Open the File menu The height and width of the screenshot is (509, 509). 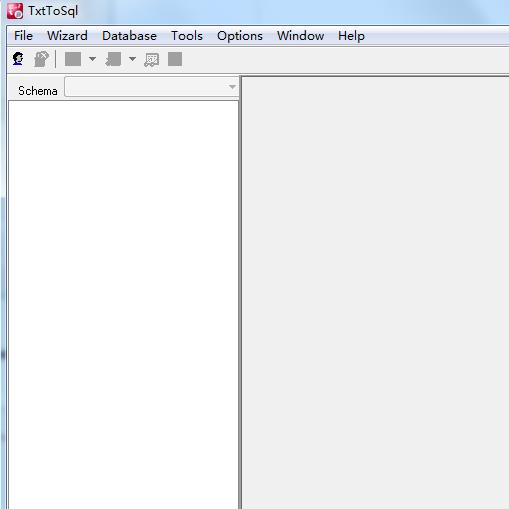coord(23,36)
